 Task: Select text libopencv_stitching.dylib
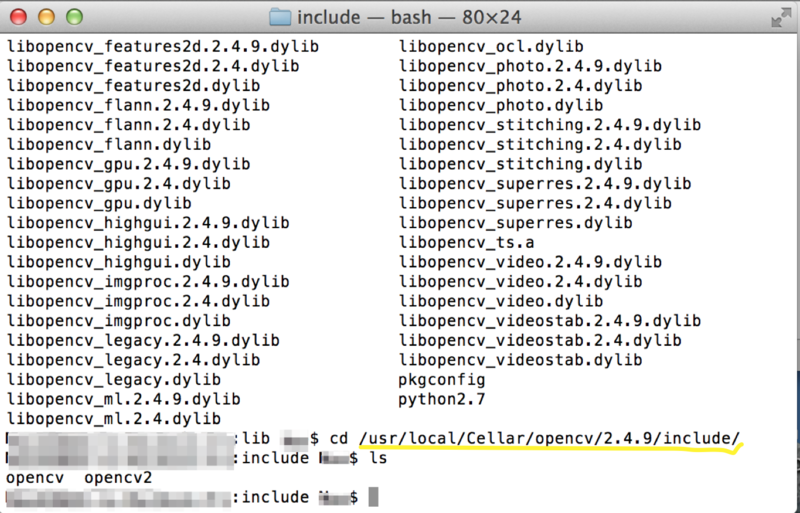pos(520,164)
